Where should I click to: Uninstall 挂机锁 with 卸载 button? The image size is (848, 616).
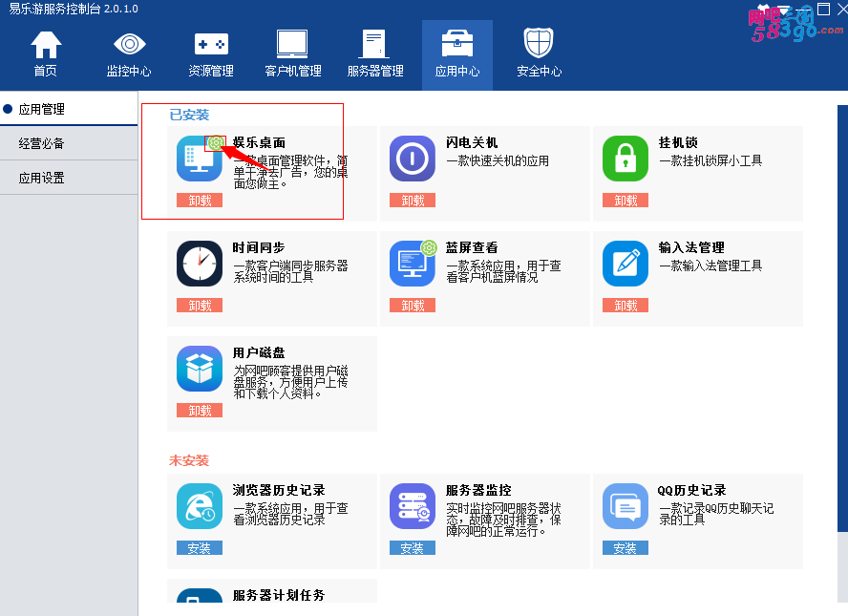pos(625,201)
